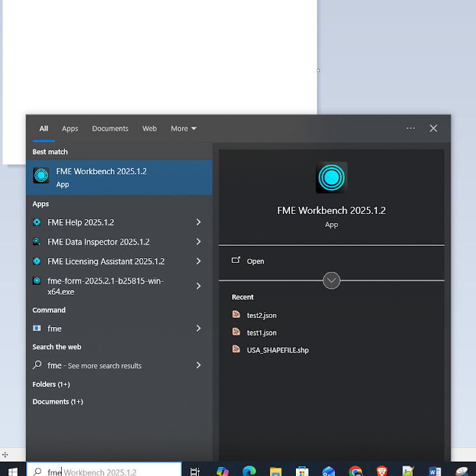
Task: Click the taskbar search input box
Action: tap(104, 471)
